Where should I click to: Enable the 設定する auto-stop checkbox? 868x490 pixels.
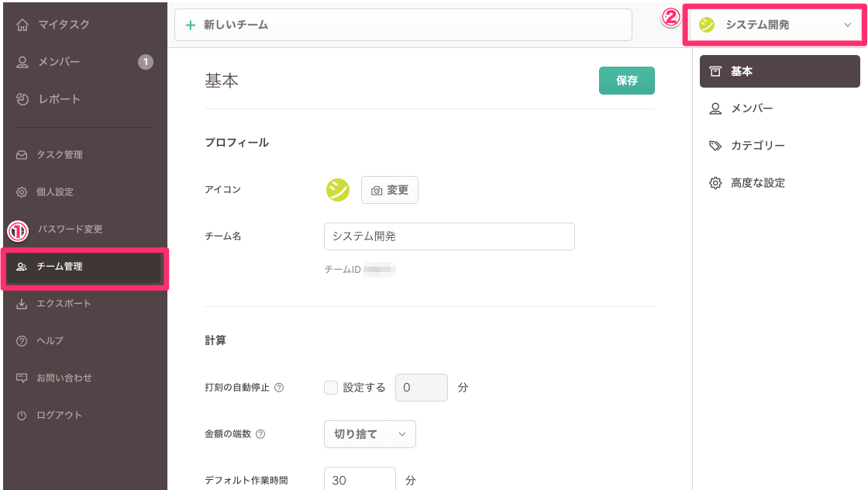(331, 388)
